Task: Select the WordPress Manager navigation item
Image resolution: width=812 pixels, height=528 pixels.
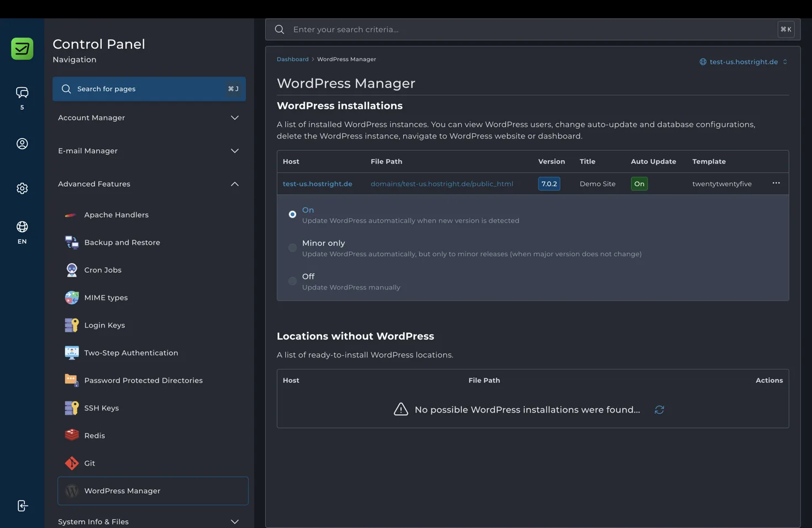Action: 153,491
